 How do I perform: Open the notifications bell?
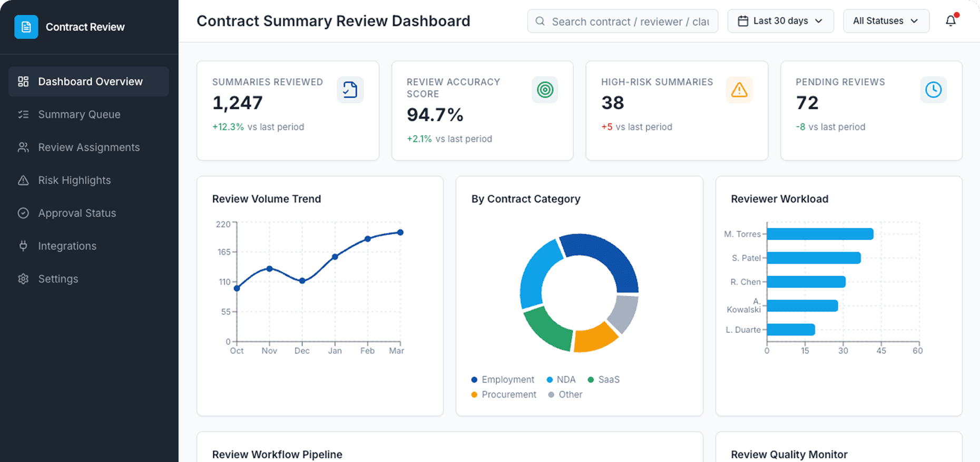pyautogui.click(x=950, y=21)
